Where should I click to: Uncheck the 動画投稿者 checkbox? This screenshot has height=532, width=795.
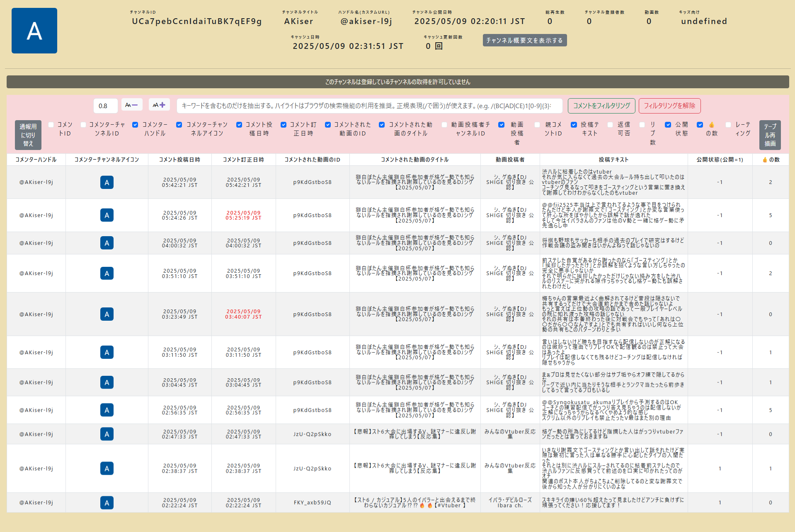[x=502, y=125]
